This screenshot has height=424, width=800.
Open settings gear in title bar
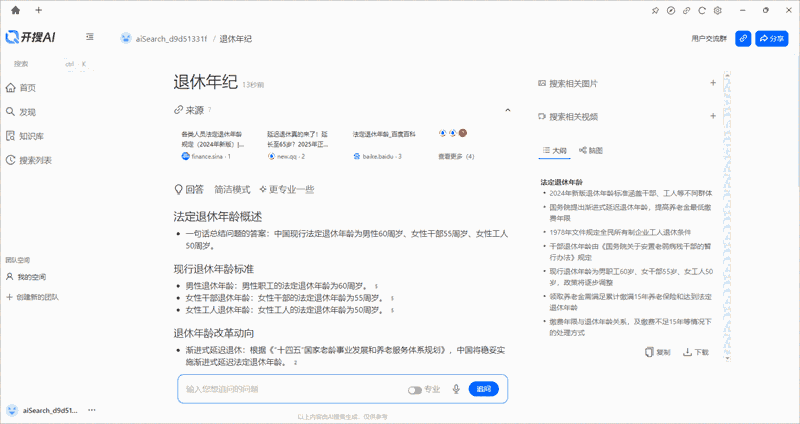(x=718, y=11)
